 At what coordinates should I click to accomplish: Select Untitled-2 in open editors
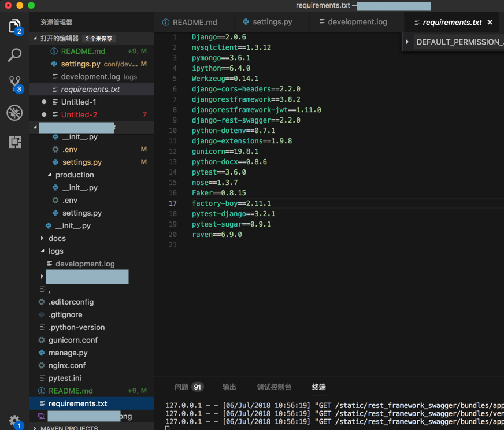[x=79, y=114]
